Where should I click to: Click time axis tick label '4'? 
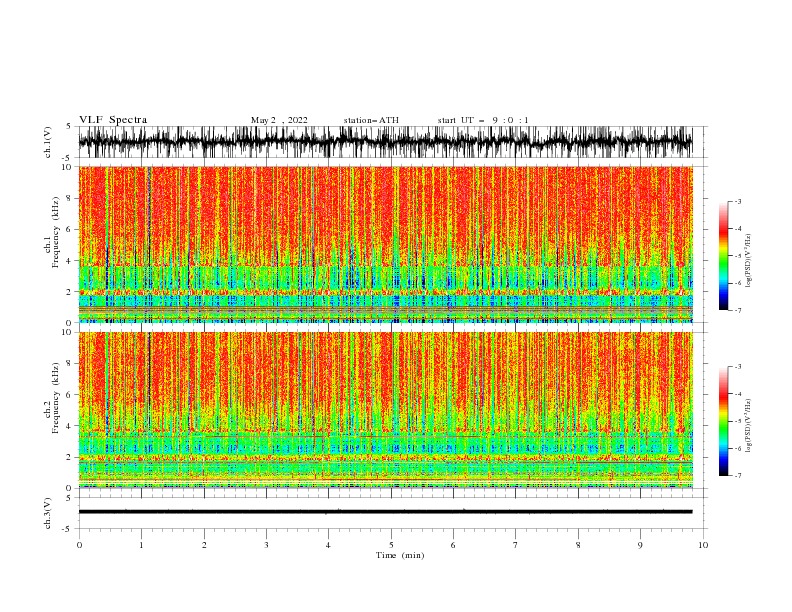point(328,545)
